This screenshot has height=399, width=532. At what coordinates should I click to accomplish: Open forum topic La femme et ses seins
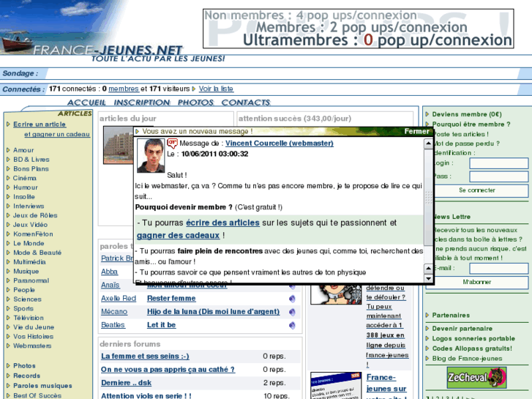[145, 357]
